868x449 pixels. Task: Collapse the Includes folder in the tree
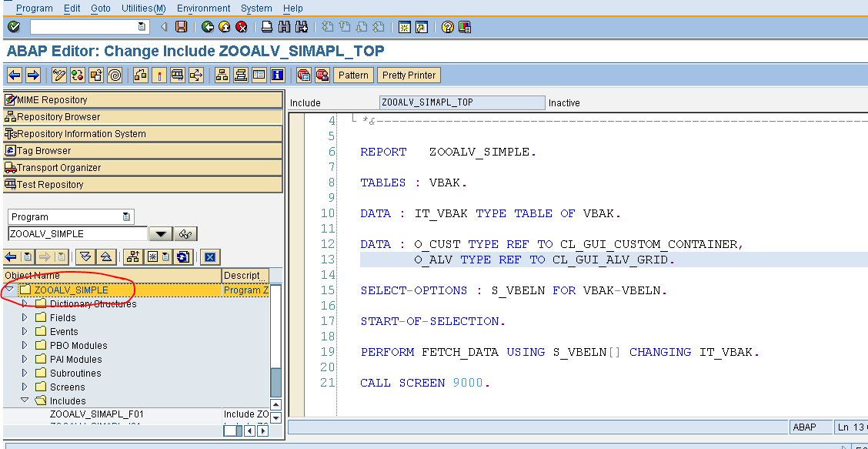tap(25, 400)
